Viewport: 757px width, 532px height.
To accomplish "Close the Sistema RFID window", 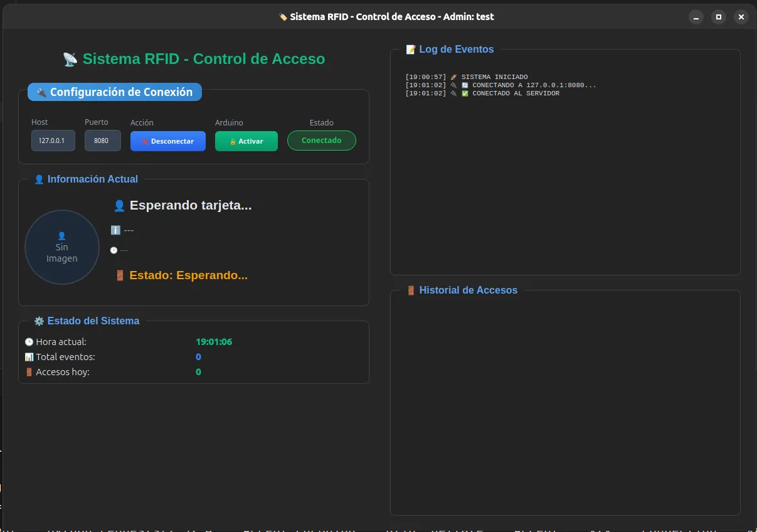I will (741, 17).
